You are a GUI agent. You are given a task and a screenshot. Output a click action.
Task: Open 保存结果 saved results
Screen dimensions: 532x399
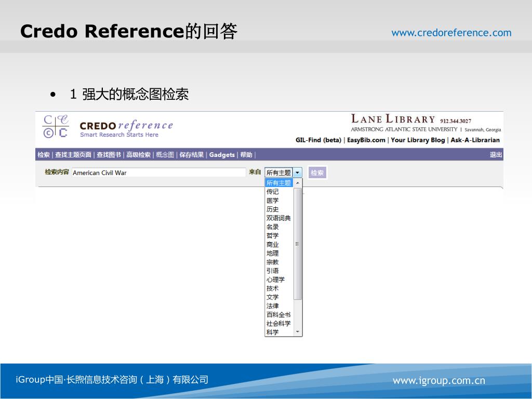(191, 155)
